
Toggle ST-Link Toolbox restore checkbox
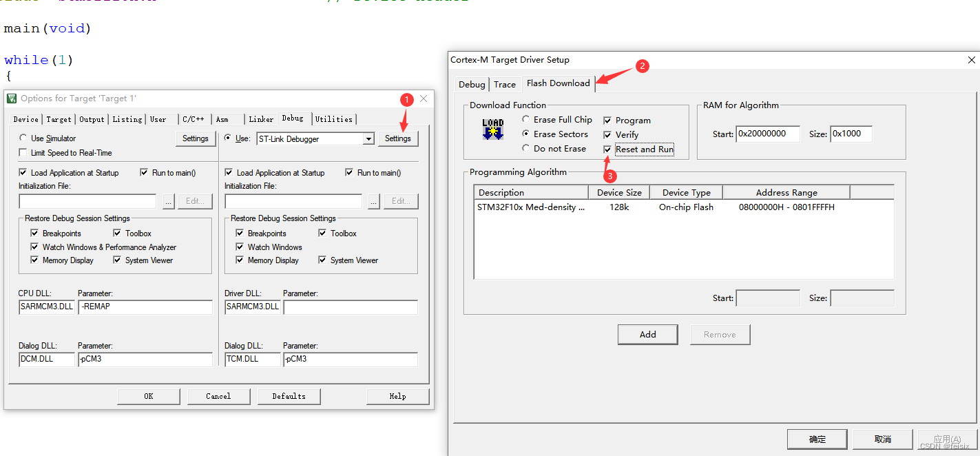coord(322,234)
